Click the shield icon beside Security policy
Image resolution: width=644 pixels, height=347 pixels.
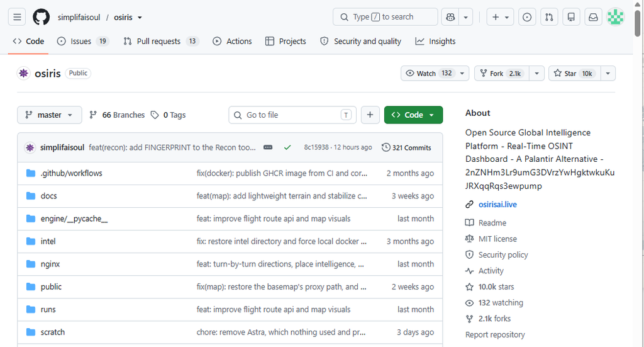click(469, 254)
